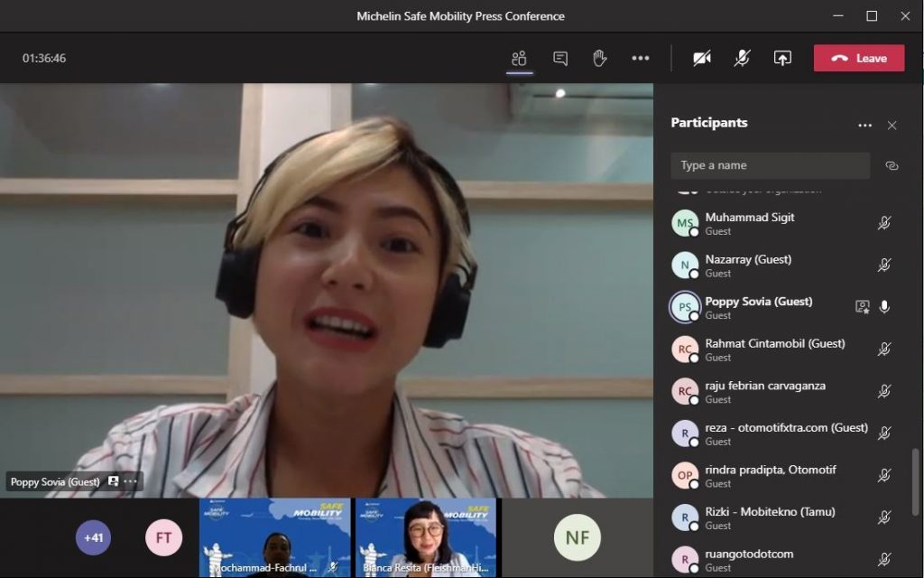
Task: Click the mic icon next to Nazarray
Action: (x=884, y=266)
